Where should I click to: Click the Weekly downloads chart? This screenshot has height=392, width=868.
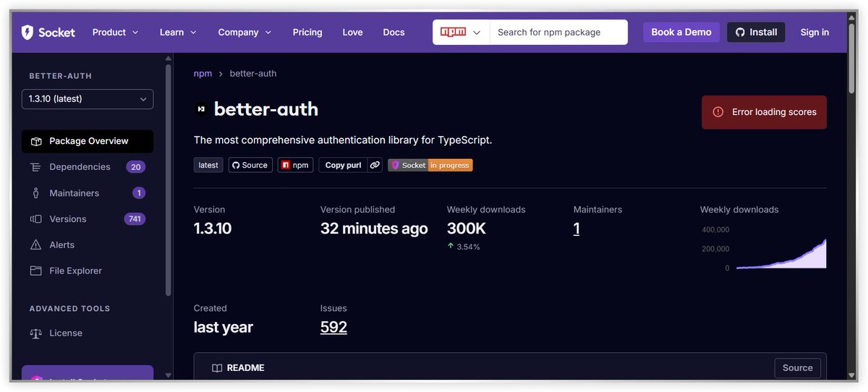click(780, 253)
